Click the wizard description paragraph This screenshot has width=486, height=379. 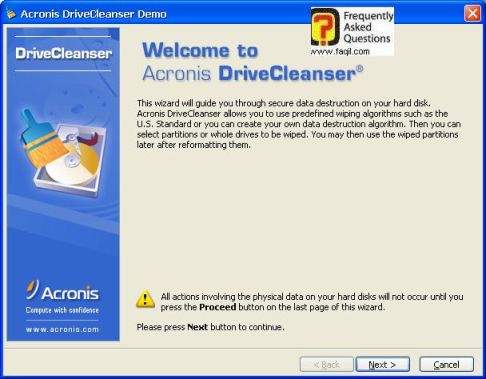[x=299, y=124]
